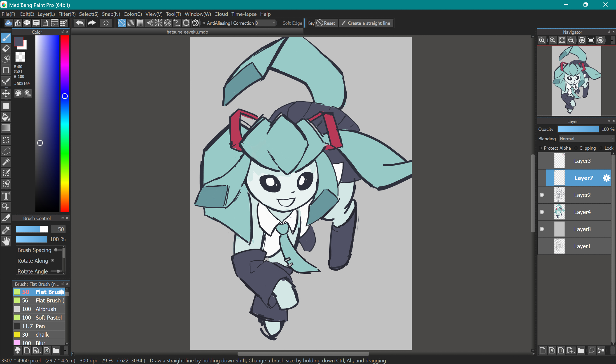
Task: Select the Hand pan tool
Action: (6, 242)
